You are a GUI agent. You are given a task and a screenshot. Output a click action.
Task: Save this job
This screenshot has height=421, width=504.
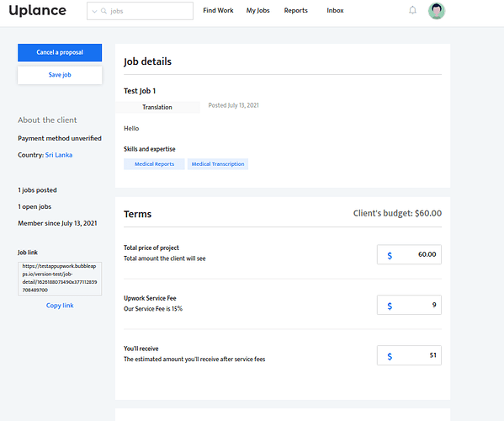tap(60, 75)
